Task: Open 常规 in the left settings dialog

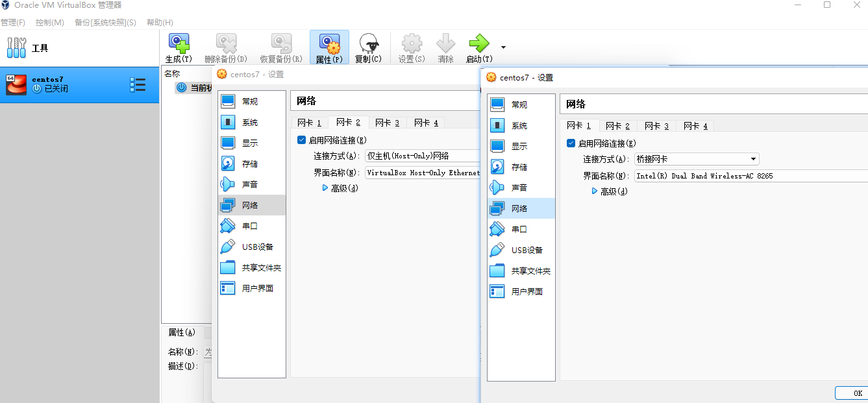Action: point(252,101)
